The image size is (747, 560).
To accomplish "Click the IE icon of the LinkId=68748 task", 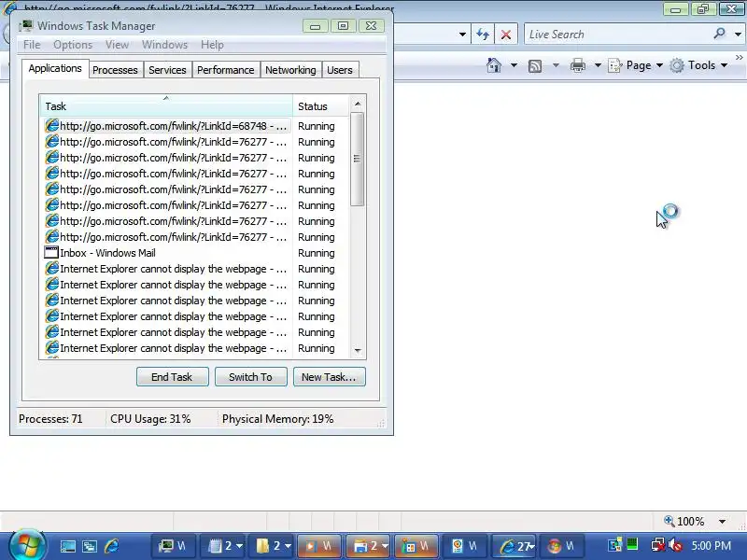I will [51, 126].
